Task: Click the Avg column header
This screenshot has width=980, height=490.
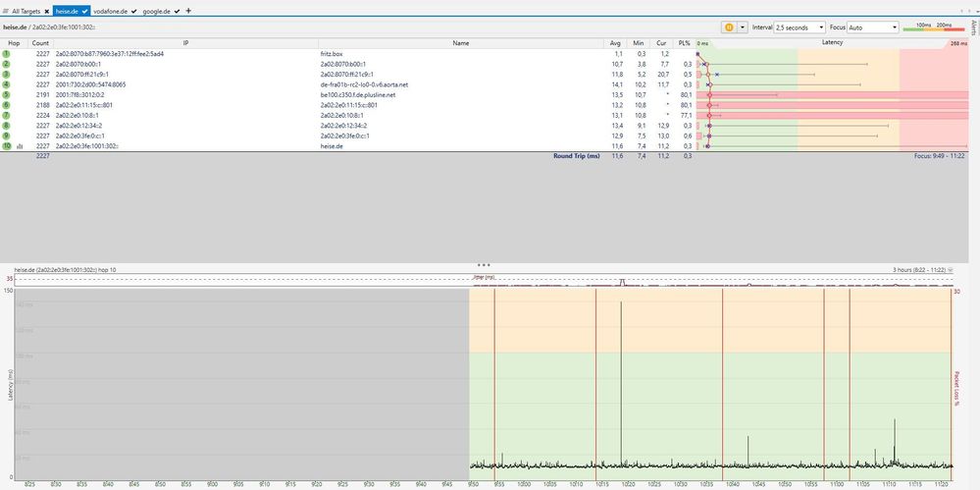Action: click(x=616, y=43)
